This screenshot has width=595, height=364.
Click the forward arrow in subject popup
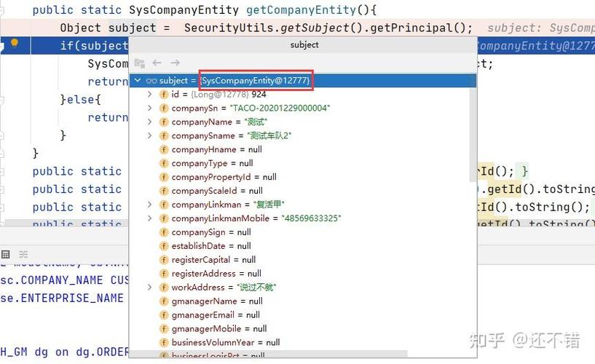[x=175, y=63]
